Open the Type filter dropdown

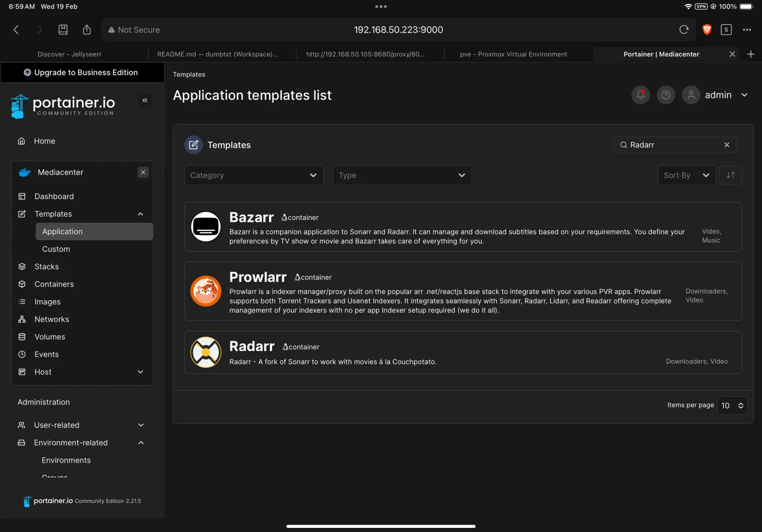pyautogui.click(x=402, y=175)
